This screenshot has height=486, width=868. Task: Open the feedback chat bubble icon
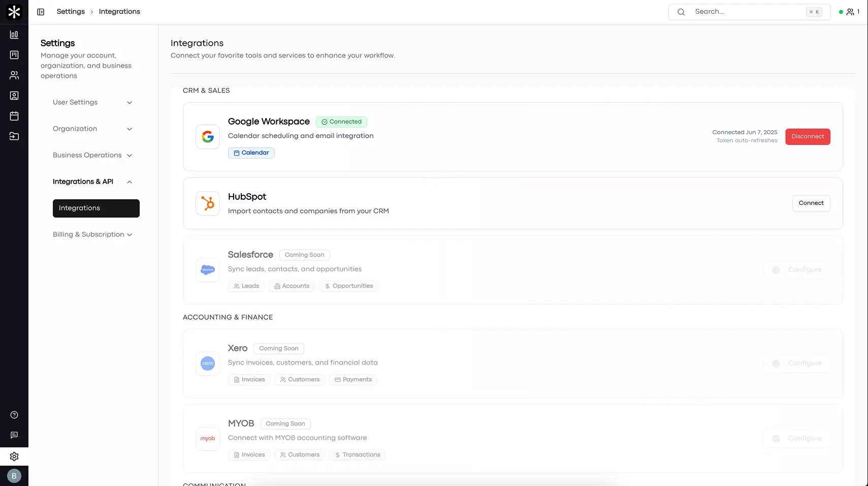pyautogui.click(x=14, y=435)
